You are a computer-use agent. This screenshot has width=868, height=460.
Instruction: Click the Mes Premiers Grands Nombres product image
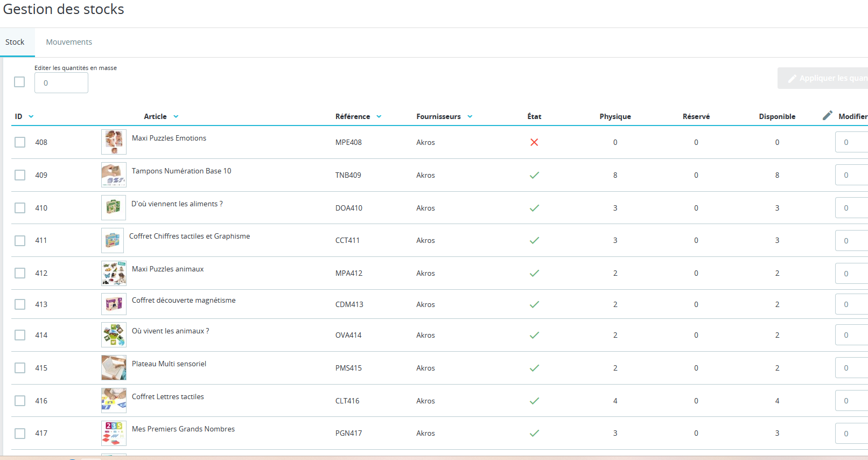click(114, 433)
